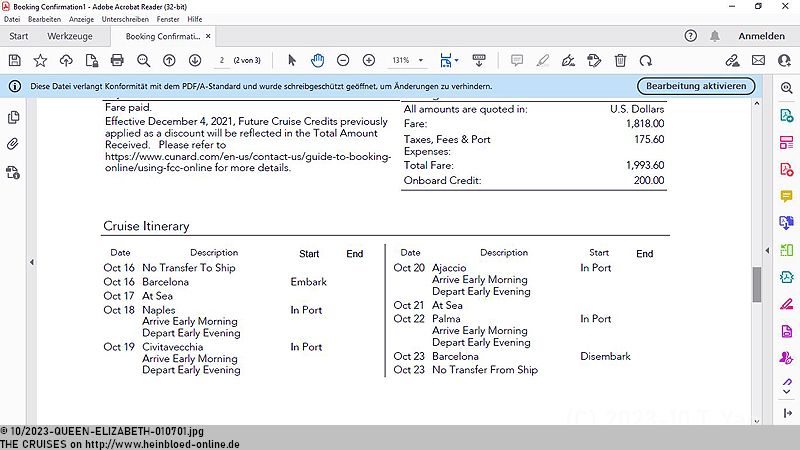Viewport: 800px width, 450px height.
Task: Save the file with the floppy icon
Action: [x=15, y=60]
